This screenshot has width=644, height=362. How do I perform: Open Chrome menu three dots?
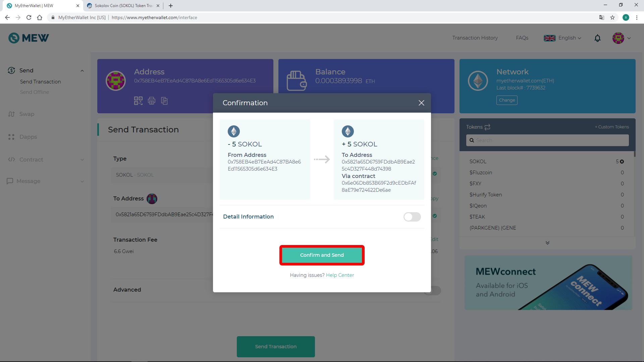pos(637,17)
